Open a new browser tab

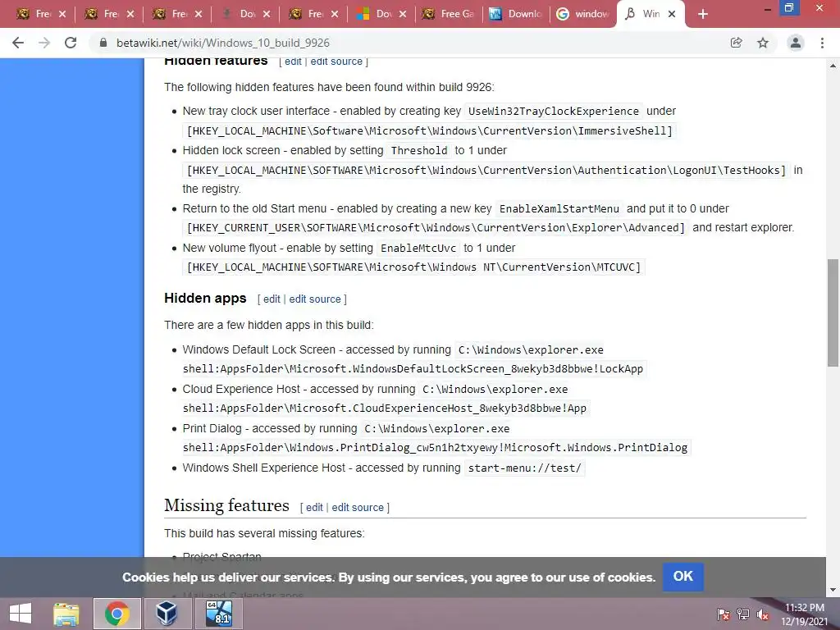click(703, 15)
